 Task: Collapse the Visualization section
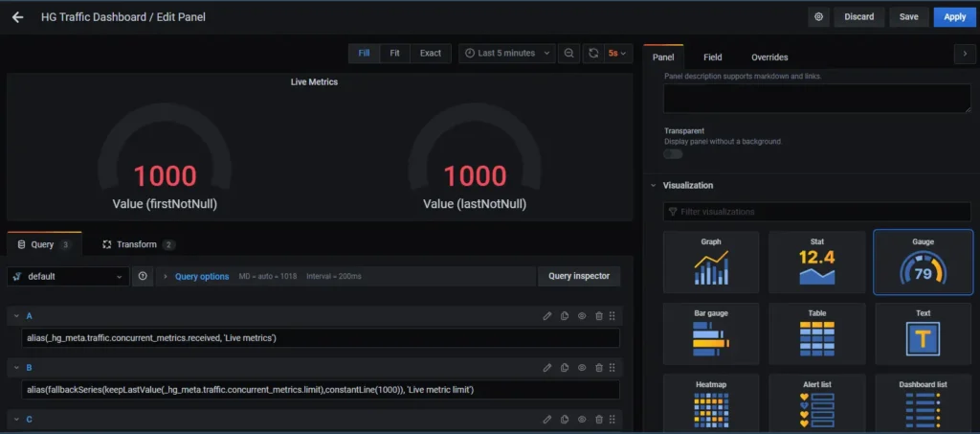(653, 186)
